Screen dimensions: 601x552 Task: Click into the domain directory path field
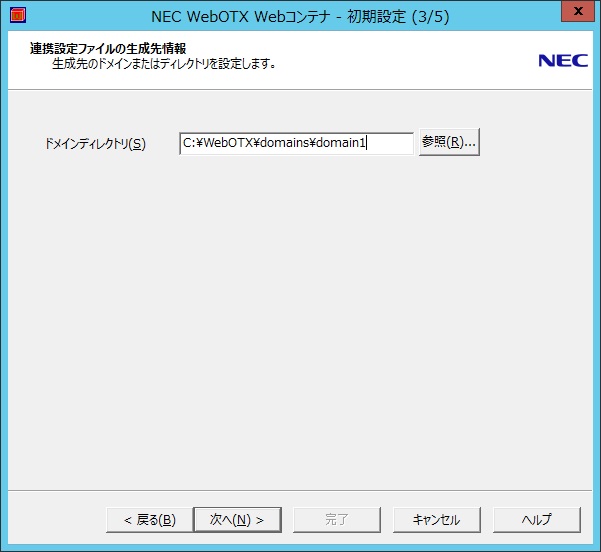(296, 143)
